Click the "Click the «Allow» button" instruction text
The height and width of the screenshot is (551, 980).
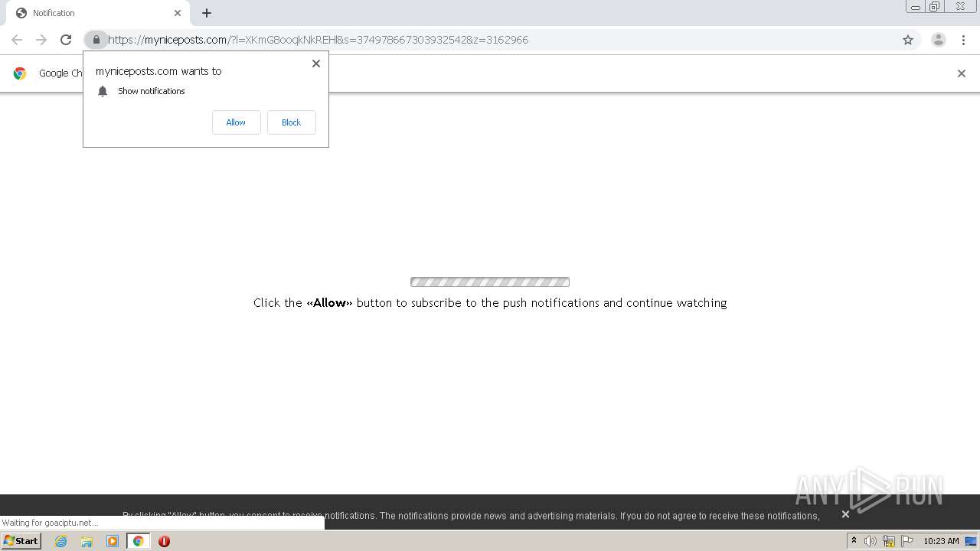click(490, 303)
